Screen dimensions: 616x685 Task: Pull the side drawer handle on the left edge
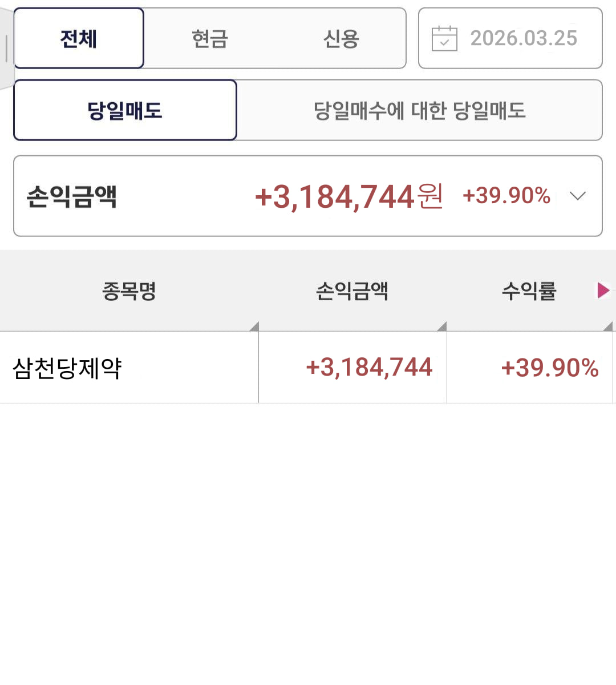6,49
